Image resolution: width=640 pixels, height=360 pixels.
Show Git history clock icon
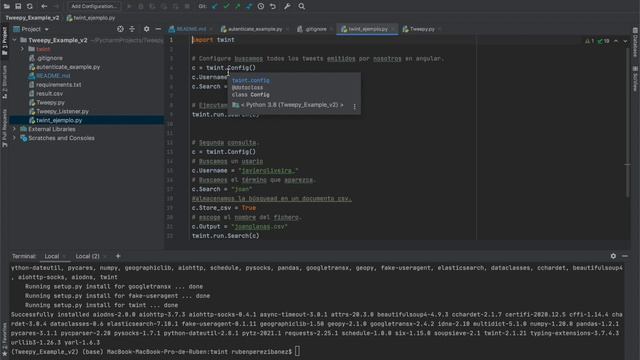[261, 6]
